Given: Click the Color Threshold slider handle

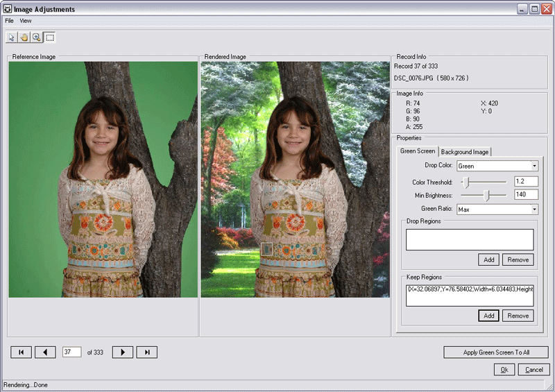Looking at the screenshot, I should click(467, 182).
